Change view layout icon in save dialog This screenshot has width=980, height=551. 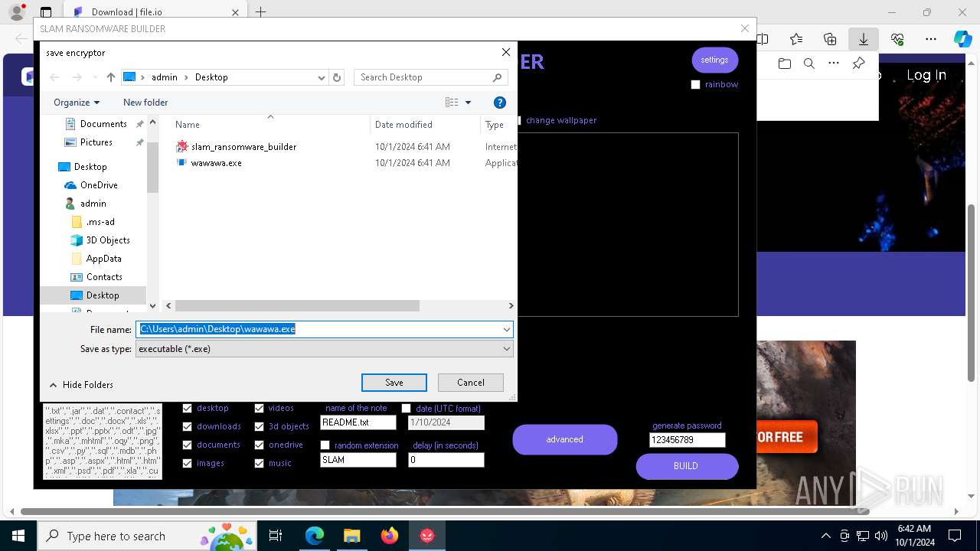452,103
